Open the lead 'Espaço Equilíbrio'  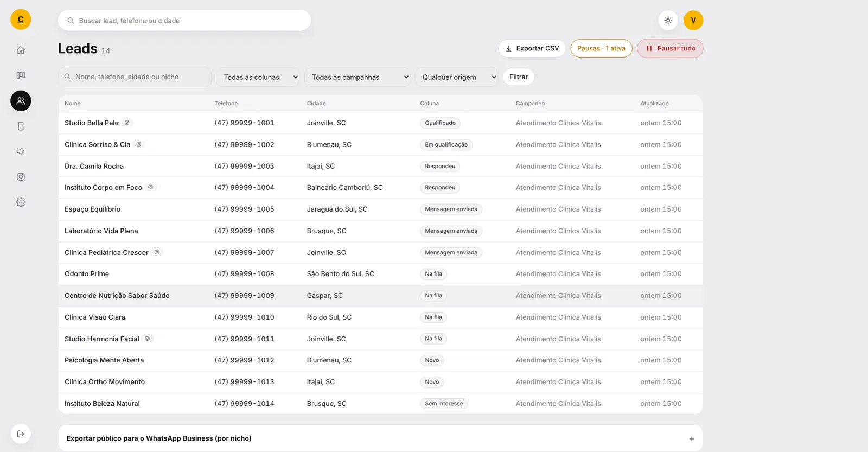92,209
